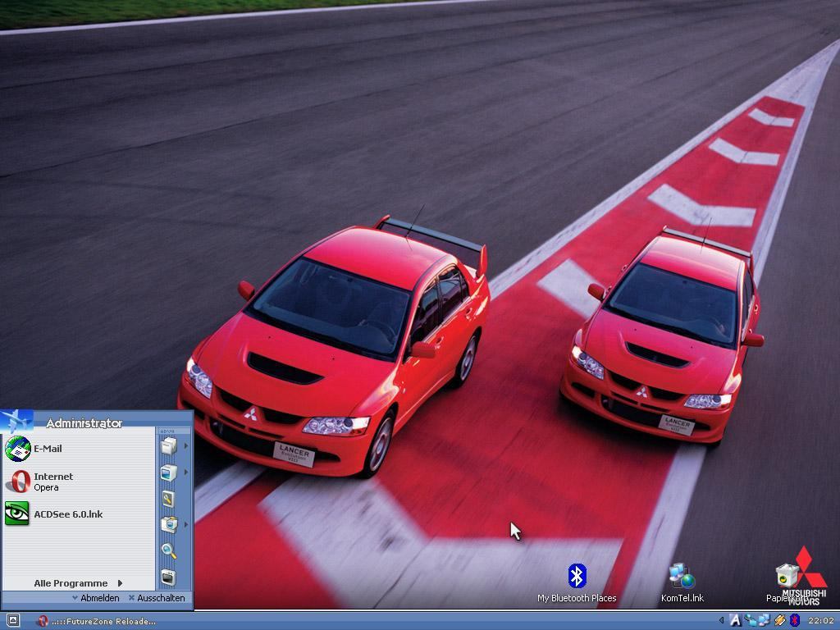840x630 pixels.
Task: Click the Bluetooth tray icon
Action: coord(795,620)
